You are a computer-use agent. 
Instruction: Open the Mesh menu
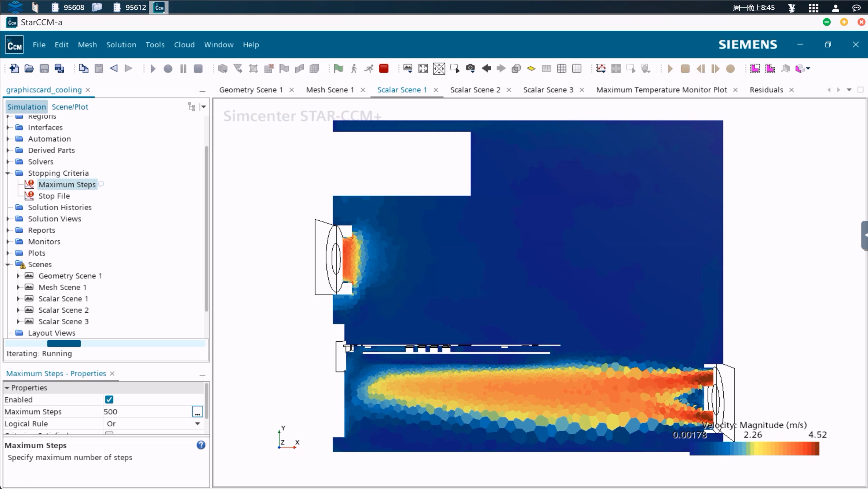[87, 45]
